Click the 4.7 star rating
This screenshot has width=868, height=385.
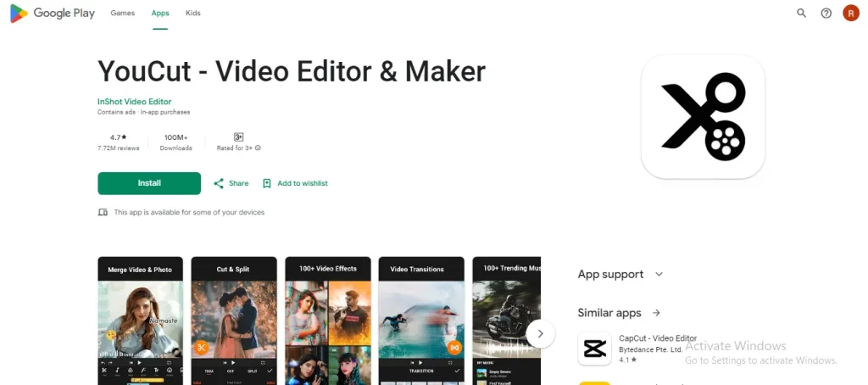pyautogui.click(x=118, y=137)
